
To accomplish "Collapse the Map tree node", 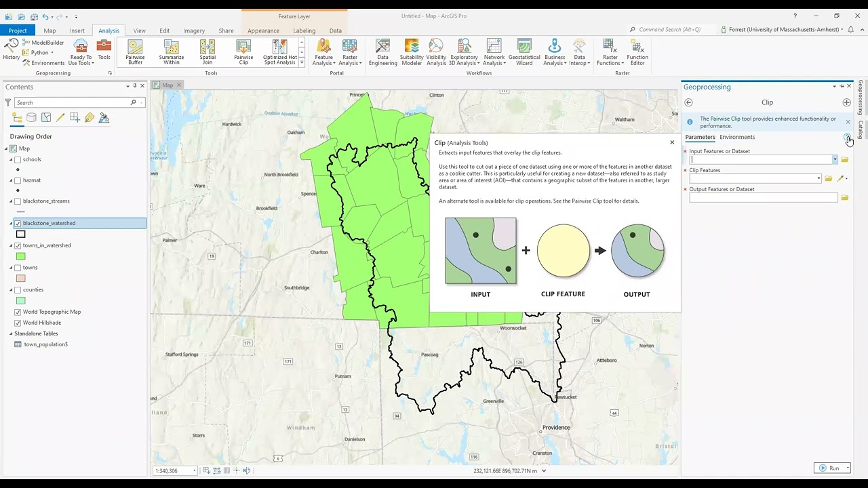I will point(7,148).
